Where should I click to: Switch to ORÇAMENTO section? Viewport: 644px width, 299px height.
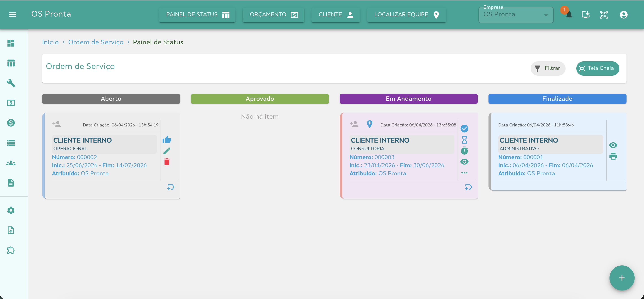point(273,15)
